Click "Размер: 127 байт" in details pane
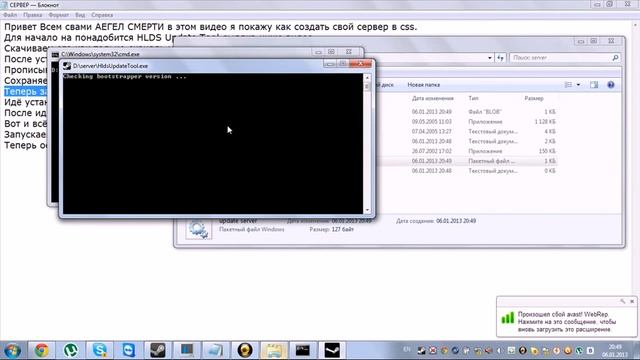 point(331,229)
